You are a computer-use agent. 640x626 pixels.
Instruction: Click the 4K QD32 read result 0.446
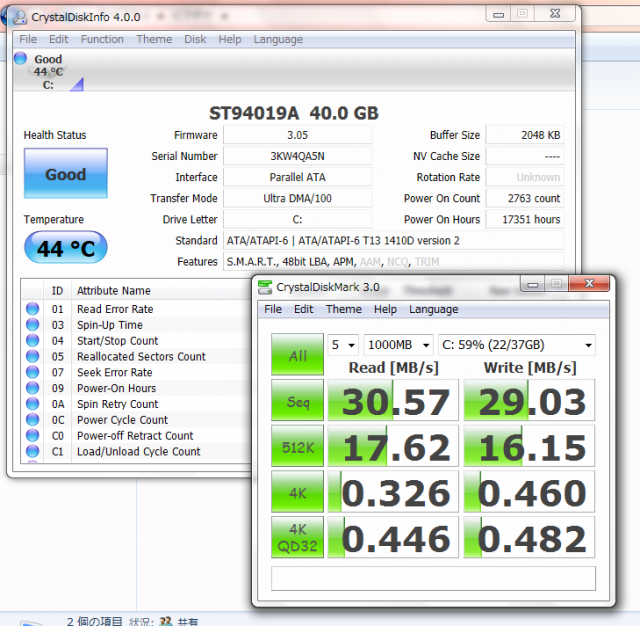[x=393, y=537]
